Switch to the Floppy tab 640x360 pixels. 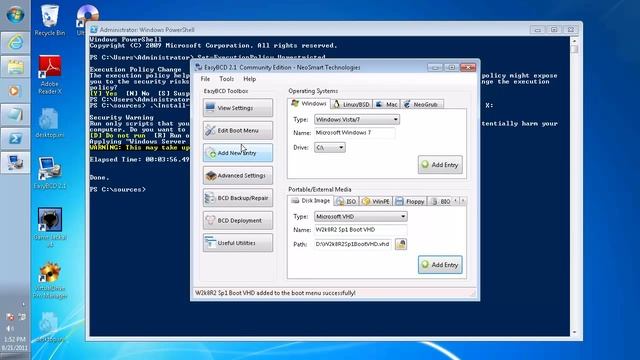click(410, 201)
